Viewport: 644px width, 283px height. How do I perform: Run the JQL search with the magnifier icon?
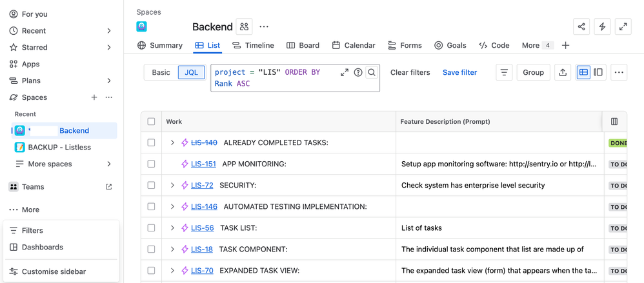click(372, 73)
